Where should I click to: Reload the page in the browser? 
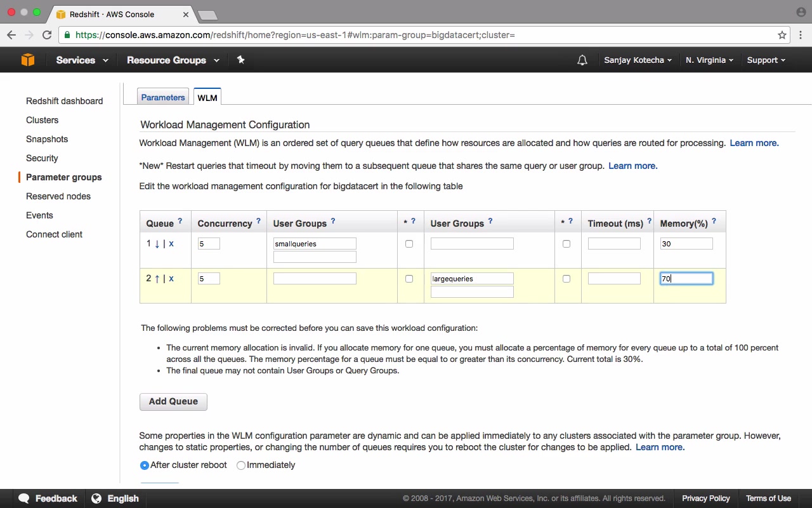[47, 35]
